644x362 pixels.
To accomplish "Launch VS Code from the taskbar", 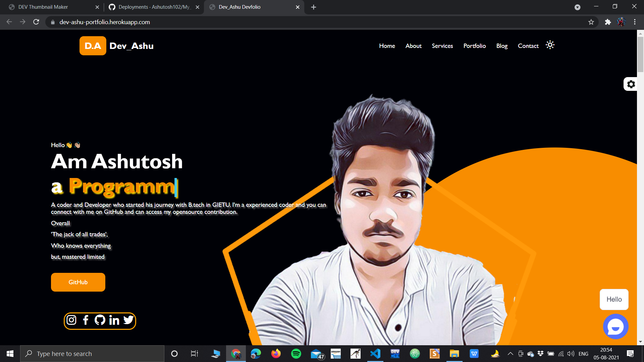I will 375,353.
